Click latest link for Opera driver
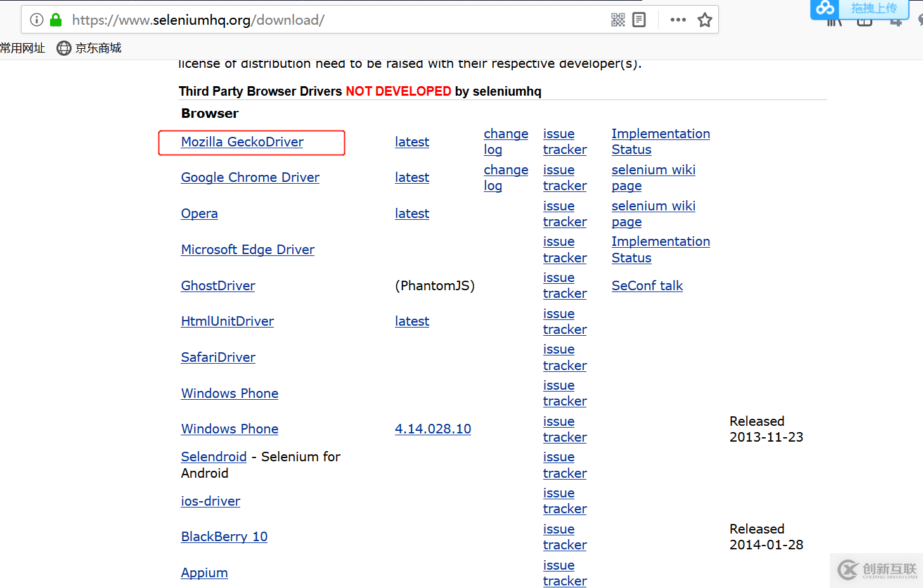 (412, 214)
